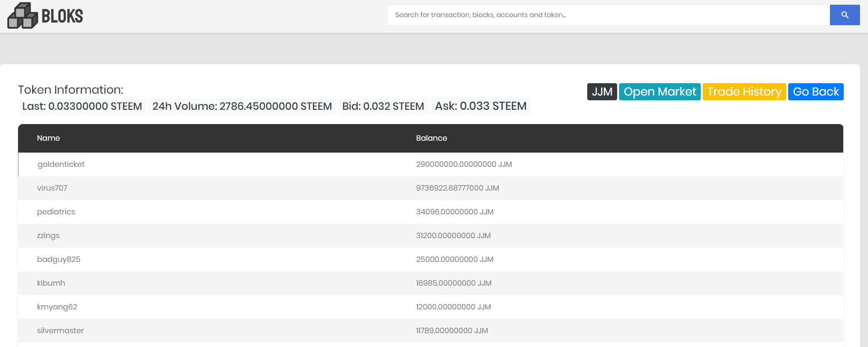Open the goldenticket account

[61, 164]
